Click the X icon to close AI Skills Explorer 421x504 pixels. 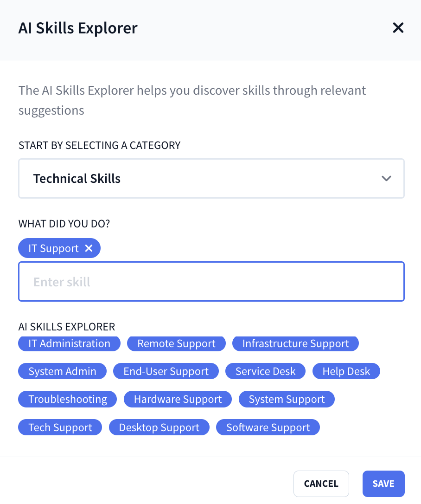398,28
